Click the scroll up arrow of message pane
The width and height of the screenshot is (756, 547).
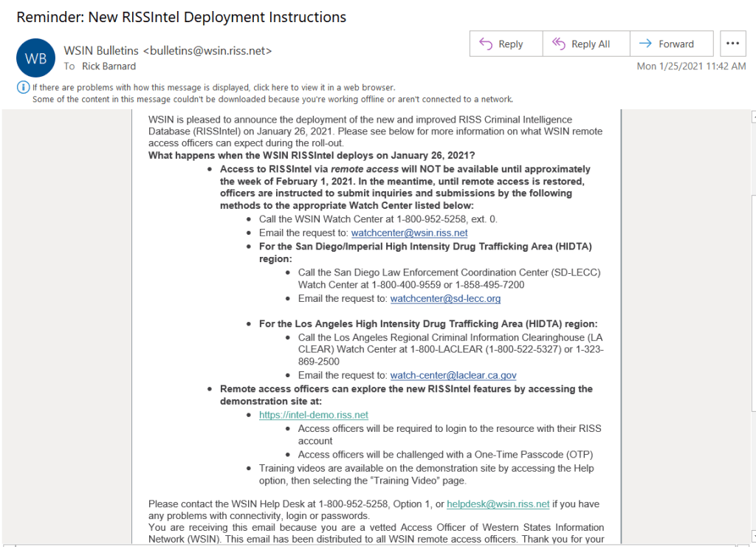click(752, 117)
